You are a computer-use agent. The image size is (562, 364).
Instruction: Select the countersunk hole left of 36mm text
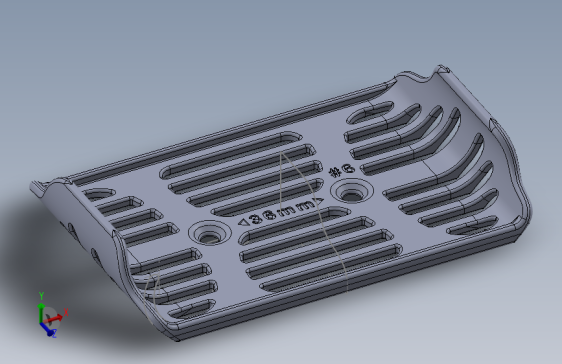point(210,233)
